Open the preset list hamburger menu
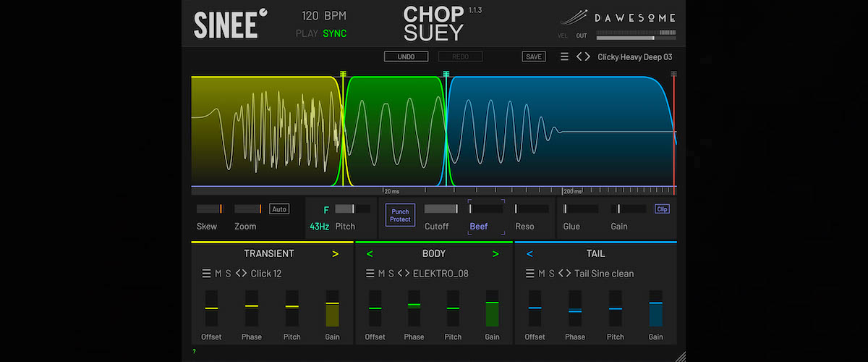The image size is (868, 362). [564, 56]
